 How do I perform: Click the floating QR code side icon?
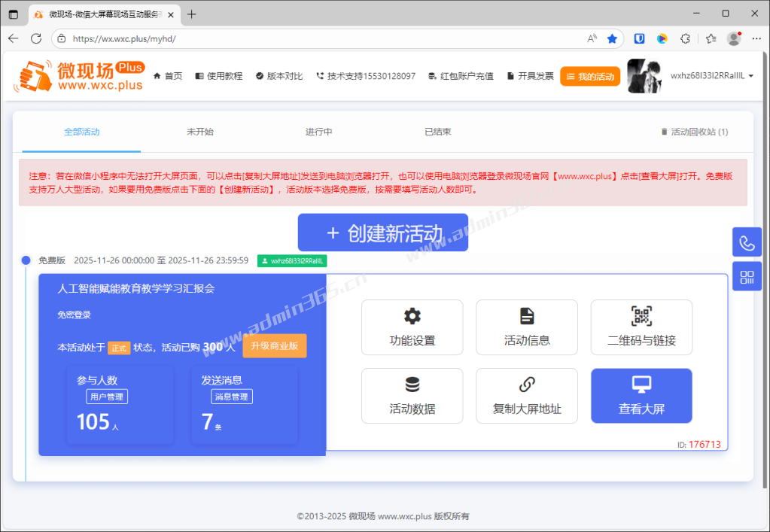[x=747, y=277]
